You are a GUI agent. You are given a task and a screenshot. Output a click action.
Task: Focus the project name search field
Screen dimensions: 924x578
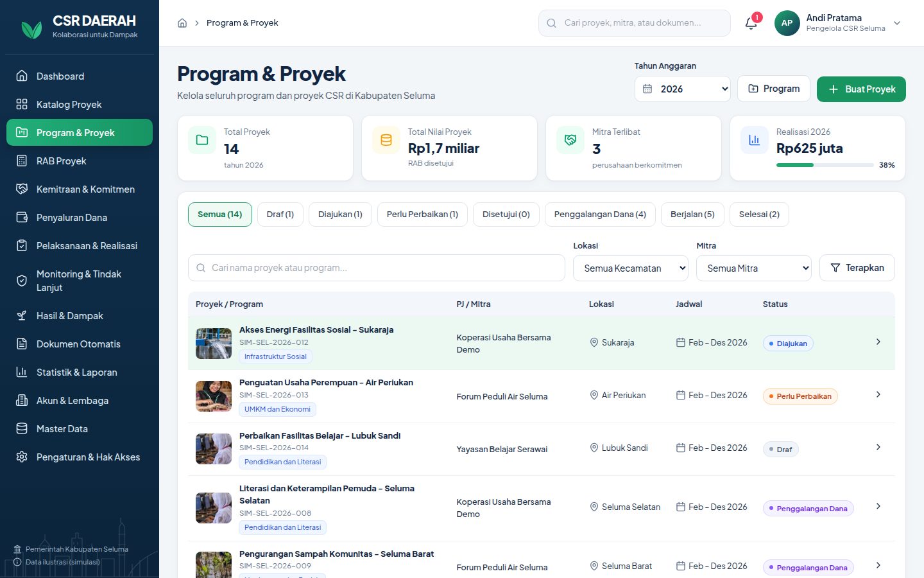tap(377, 268)
